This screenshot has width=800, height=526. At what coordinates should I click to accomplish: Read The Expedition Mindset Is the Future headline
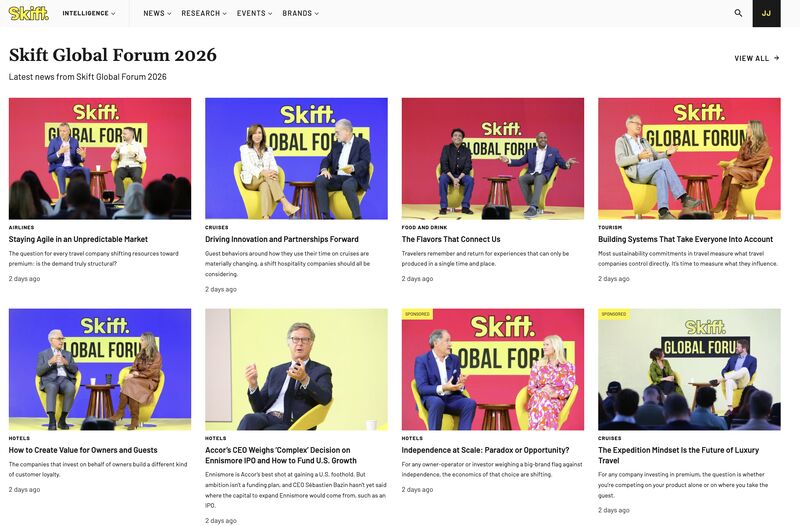[679, 455]
